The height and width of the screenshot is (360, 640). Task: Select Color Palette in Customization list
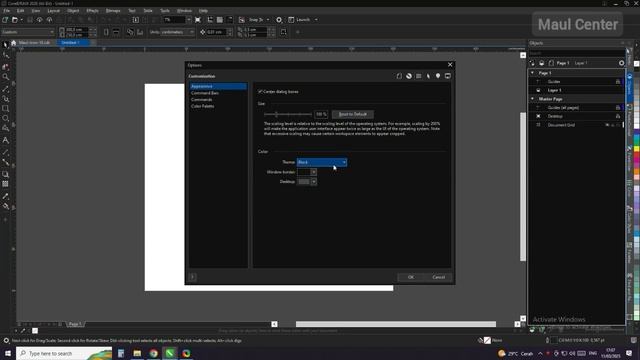click(202, 106)
